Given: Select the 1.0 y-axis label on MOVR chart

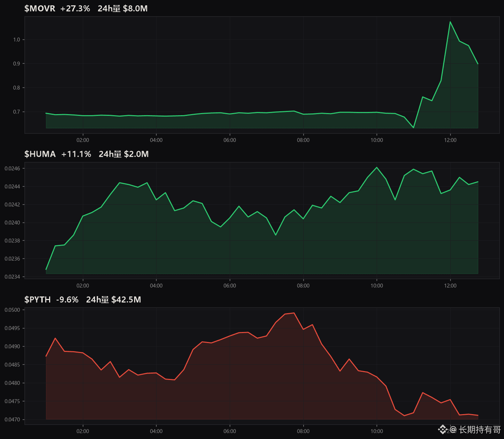Looking at the screenshot, I should 16,40.
